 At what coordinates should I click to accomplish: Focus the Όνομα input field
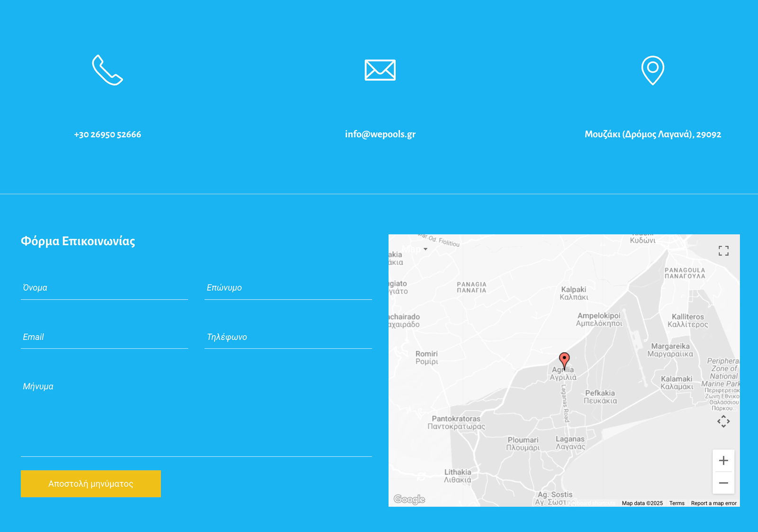104,288
